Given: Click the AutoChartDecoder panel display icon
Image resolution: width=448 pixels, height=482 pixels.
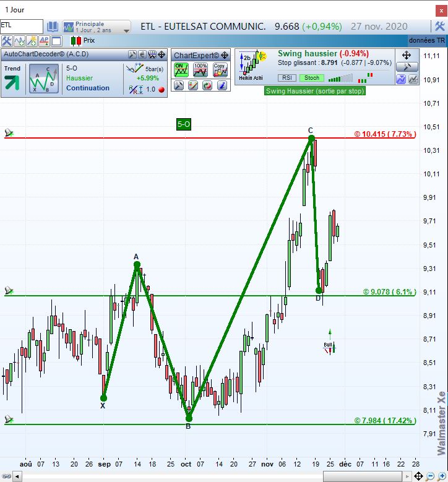Looking at the screenshot, I should (152, 54).
